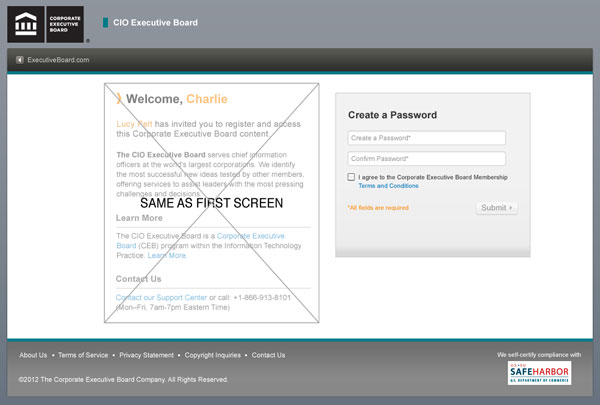600x405 pixels.
Task: Tick the membership agreement checkbox
Action: [x=351, y=177]
